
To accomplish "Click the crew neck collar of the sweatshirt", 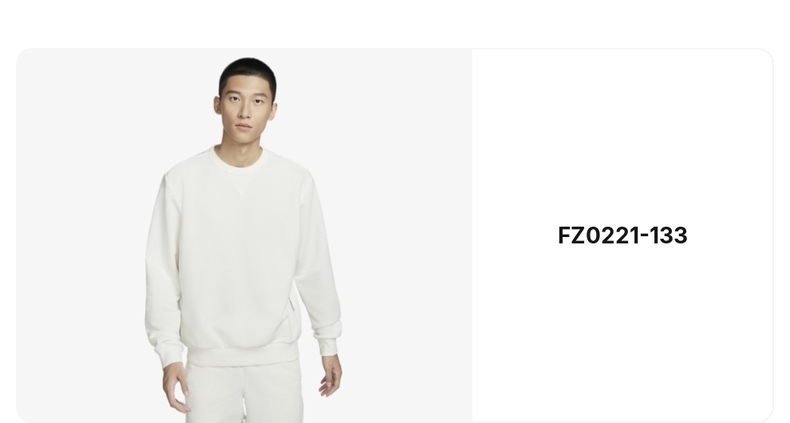I will coord(239,160).
